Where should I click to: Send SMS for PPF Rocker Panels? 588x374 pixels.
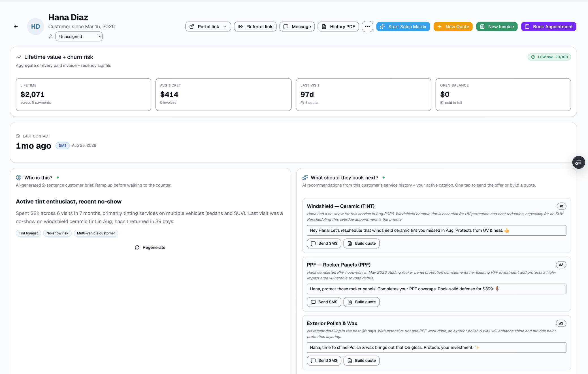324,302
